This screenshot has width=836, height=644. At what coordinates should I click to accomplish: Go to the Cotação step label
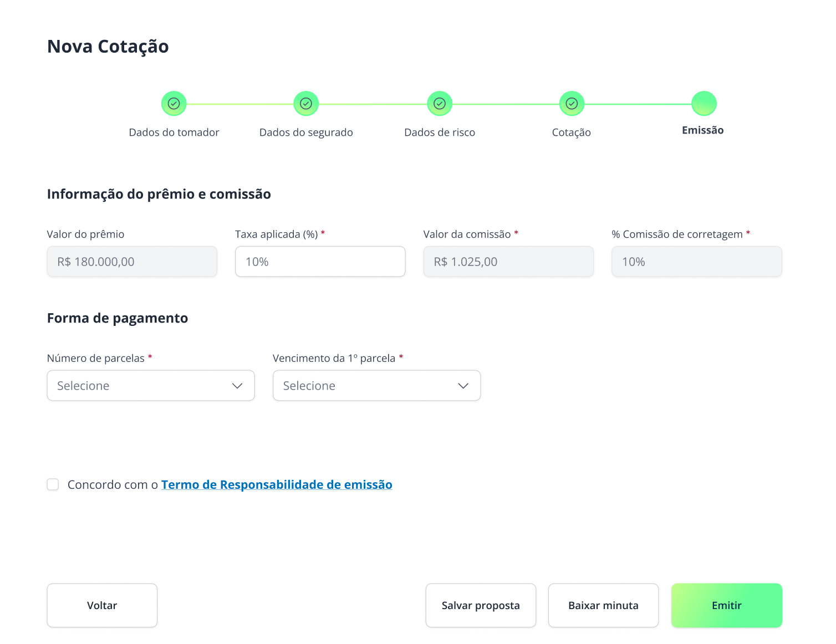click(x=572, y=132)
